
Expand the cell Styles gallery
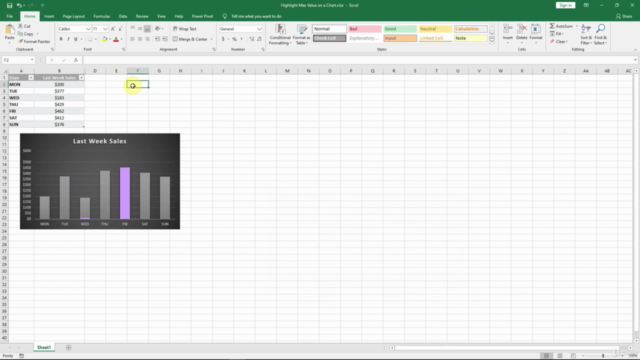click(x=492, y=40)
